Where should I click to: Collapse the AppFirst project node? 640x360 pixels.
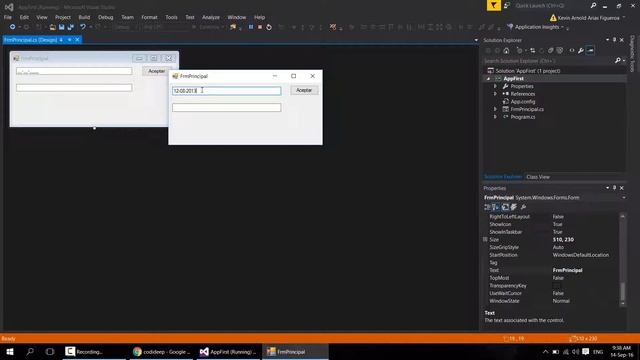pyautogui.click(x=488, y=78)
